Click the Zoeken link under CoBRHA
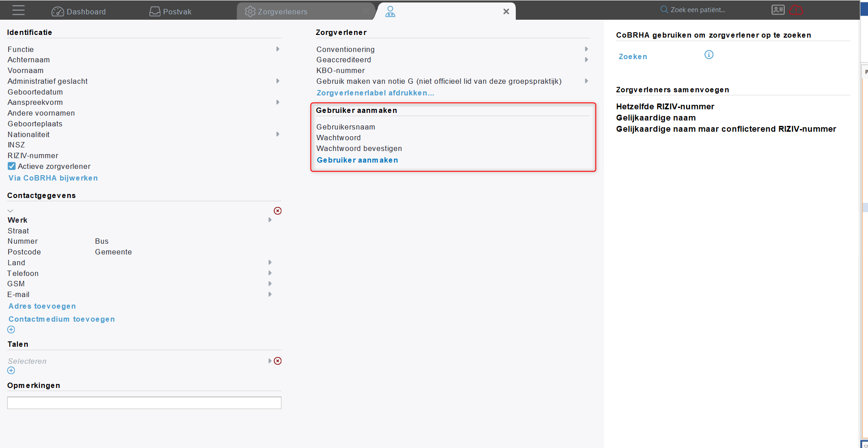This screenshot has height=448, width=868. tap(633, 57)
